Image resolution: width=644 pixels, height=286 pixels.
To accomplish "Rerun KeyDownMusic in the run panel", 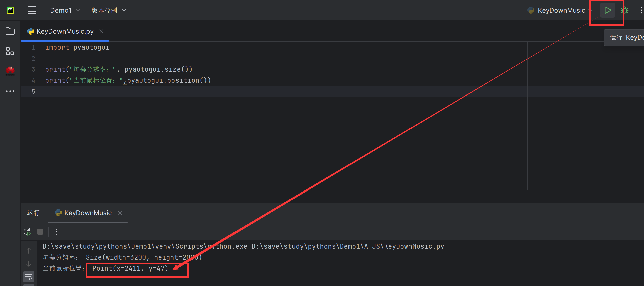I will 27,232.
